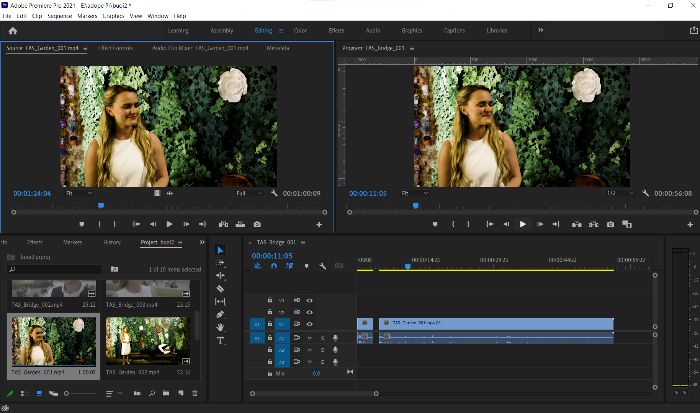Solo audio track A2
This screenshot has height=413, width=700.
(322, 350)
